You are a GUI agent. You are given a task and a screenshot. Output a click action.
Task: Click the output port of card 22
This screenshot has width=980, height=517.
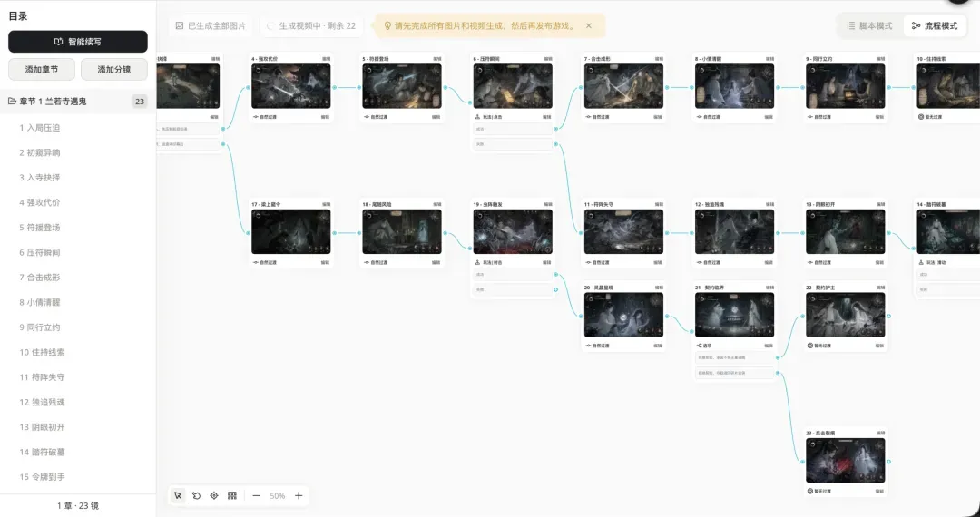pos(888,316)
